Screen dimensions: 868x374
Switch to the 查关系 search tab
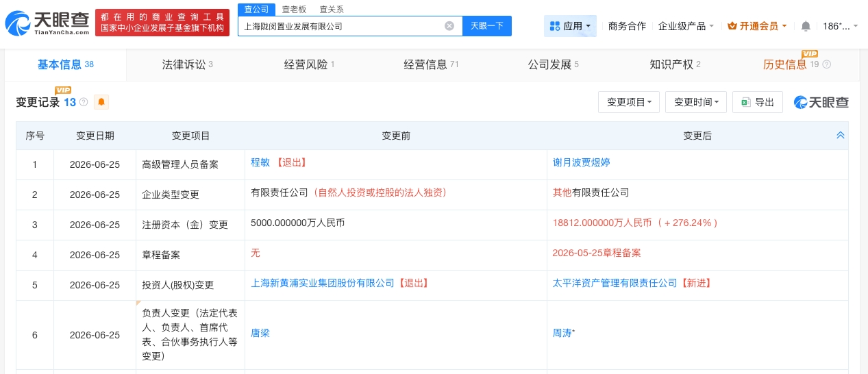(332, 9)
